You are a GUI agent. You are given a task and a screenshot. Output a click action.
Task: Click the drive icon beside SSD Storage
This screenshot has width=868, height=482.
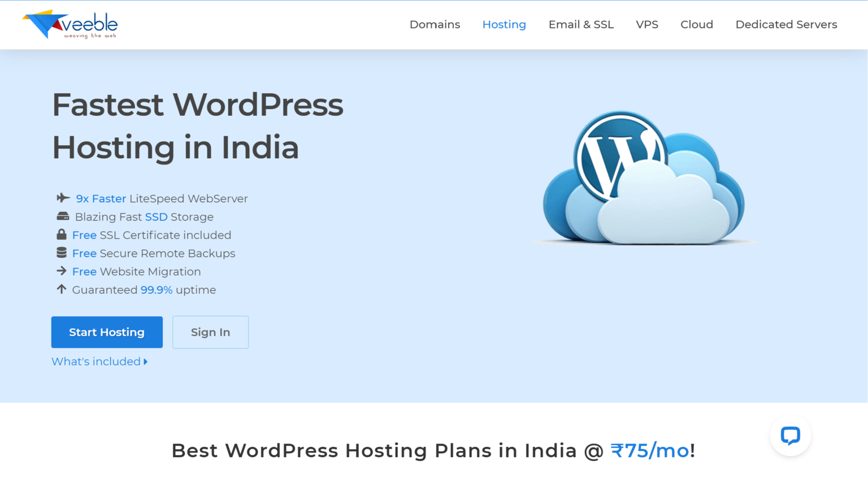[63, 216]
